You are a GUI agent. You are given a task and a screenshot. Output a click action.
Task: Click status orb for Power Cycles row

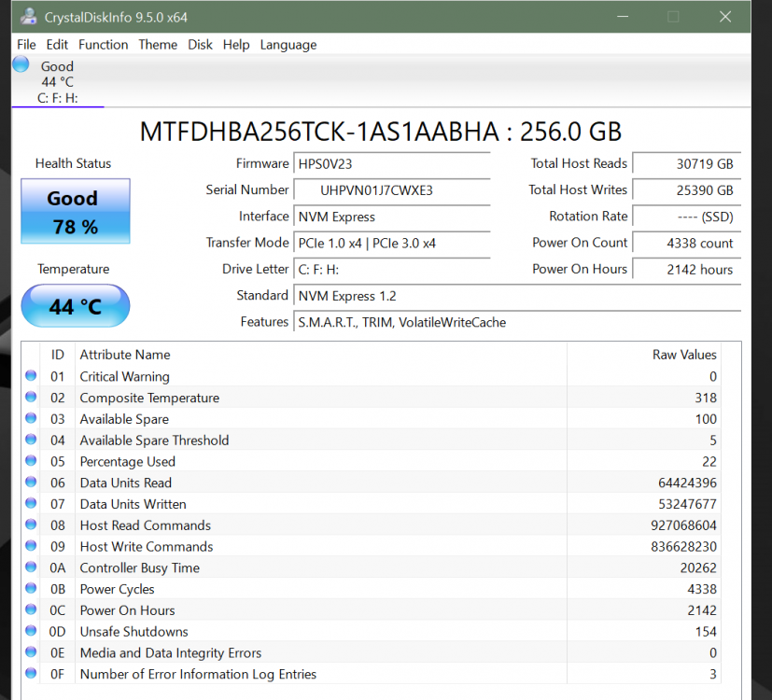coord(31,589)
